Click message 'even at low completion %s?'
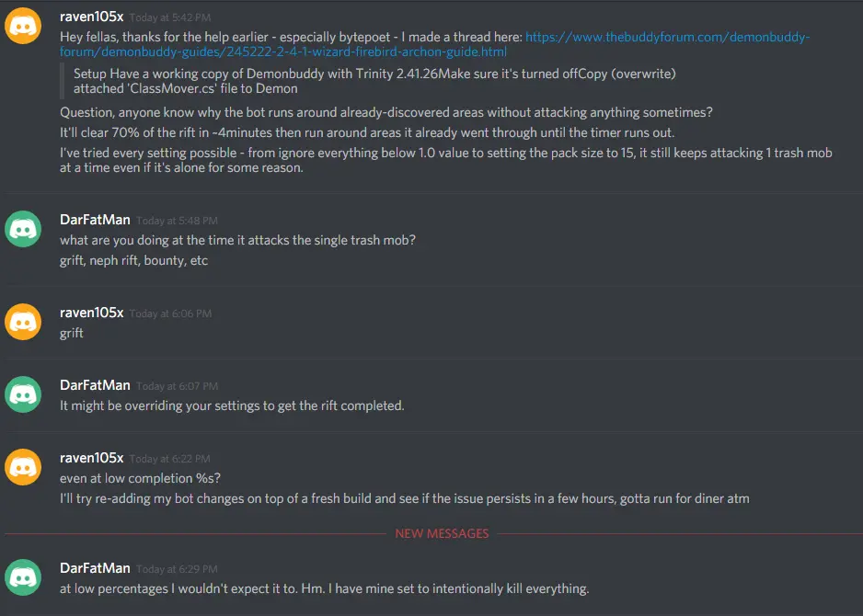The width and height of the screenshot is (863, 616). [x=140, y=478]
